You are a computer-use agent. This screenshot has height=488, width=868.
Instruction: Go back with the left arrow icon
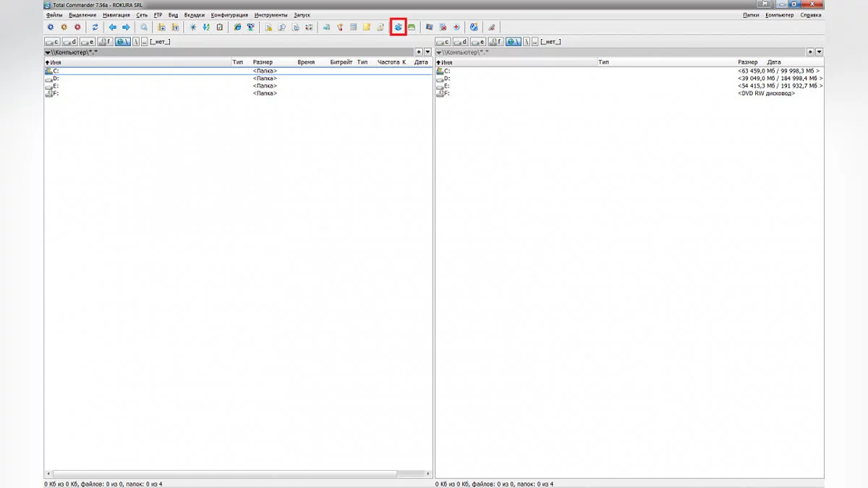coord(113,27)
